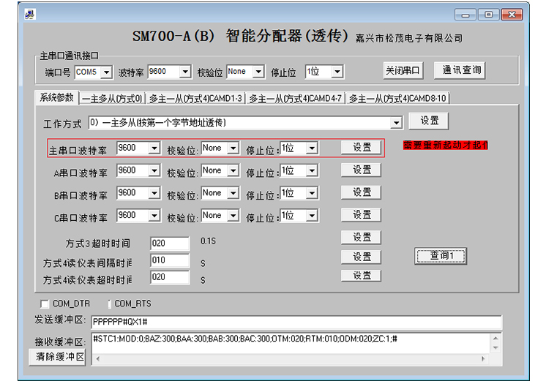Image resolution: width=546 pixels, height=392 pixels.
Task: Click the 查询1 button
Action: click(441, 256)
